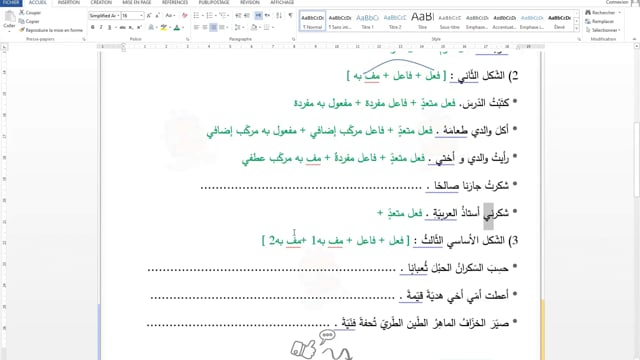This screenshot has height=360, width=640.
Task: Switch to the RÉFÉRENCES tab
Action: point(175,2)
